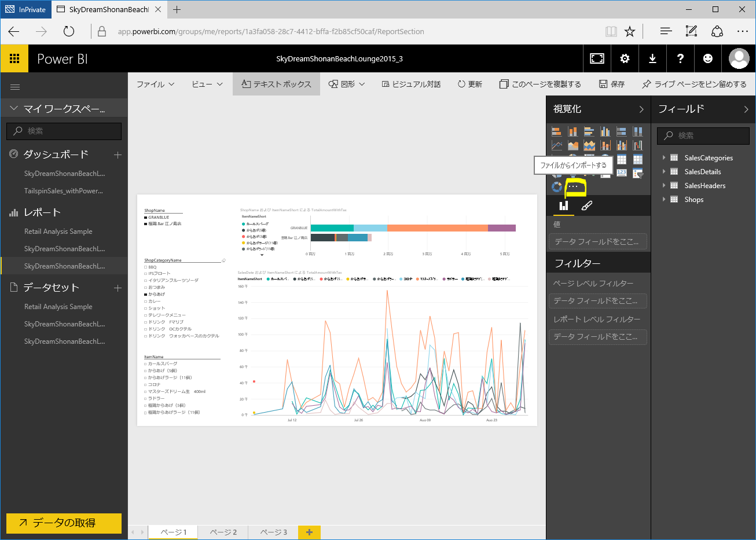Viewport: 756px width, 540px height.
Task: Check カールスバーグ in ItemName slicer
Action: (146, 363)
